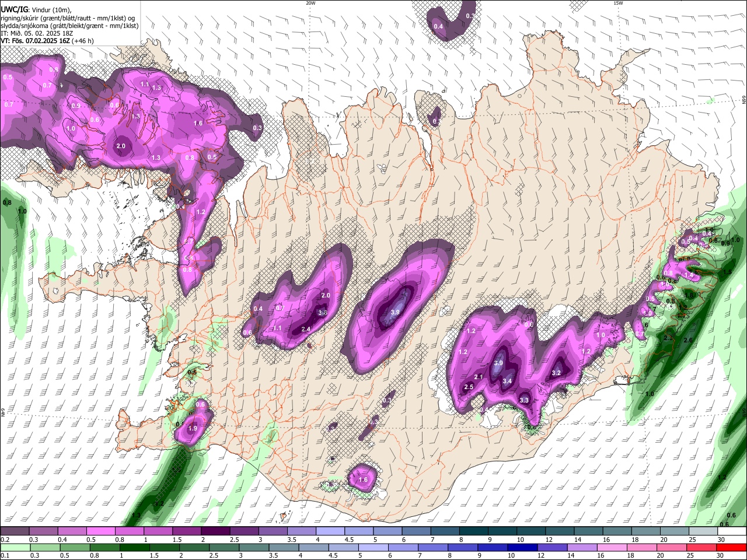747x560 pixels.
Task: Click the 2.4 snowfall value on the map
Action: [x=306, y=330]
